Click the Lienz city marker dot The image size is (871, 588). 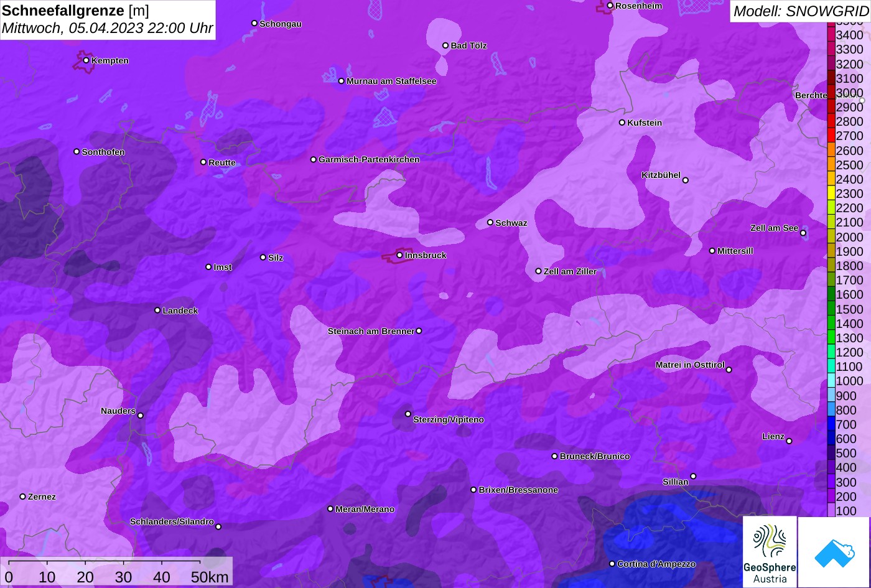(x=789, y=441)
